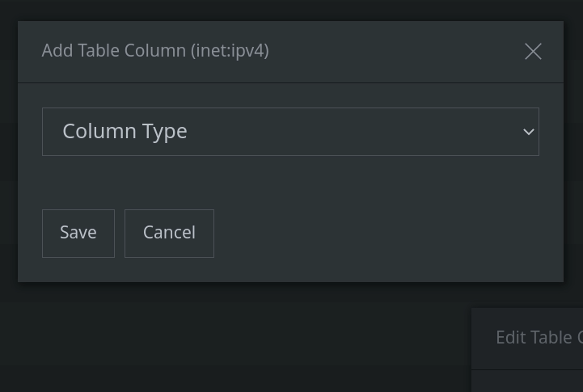This screenshot has height=392, width=583.
Task: Save the new table column
Action: [78, 234]
